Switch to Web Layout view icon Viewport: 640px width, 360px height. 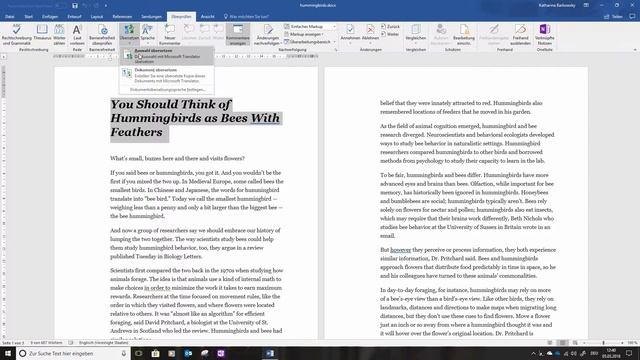pos(575,343)
